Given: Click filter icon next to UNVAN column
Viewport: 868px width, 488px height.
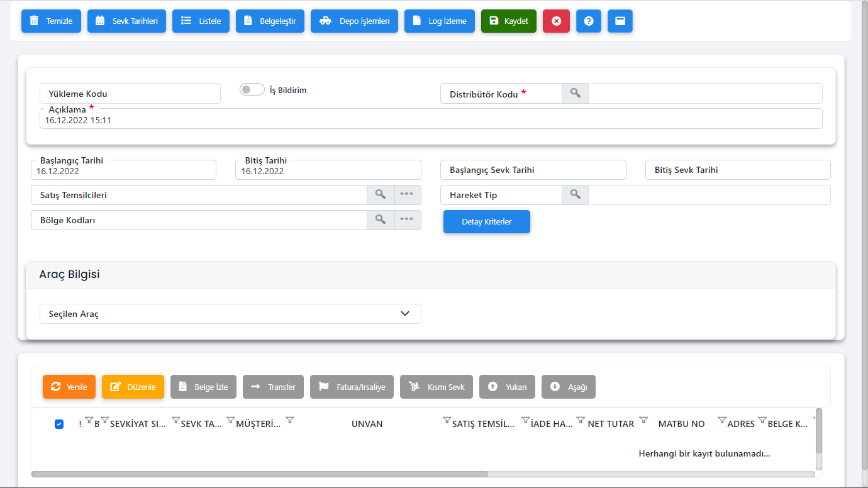Looking at the screenshot, I should (447, 420).
